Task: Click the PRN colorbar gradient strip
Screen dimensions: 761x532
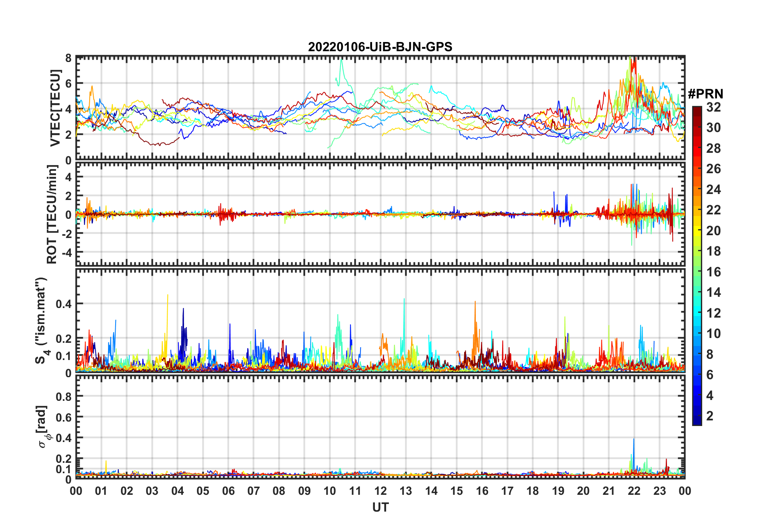Action: [697, 266]
